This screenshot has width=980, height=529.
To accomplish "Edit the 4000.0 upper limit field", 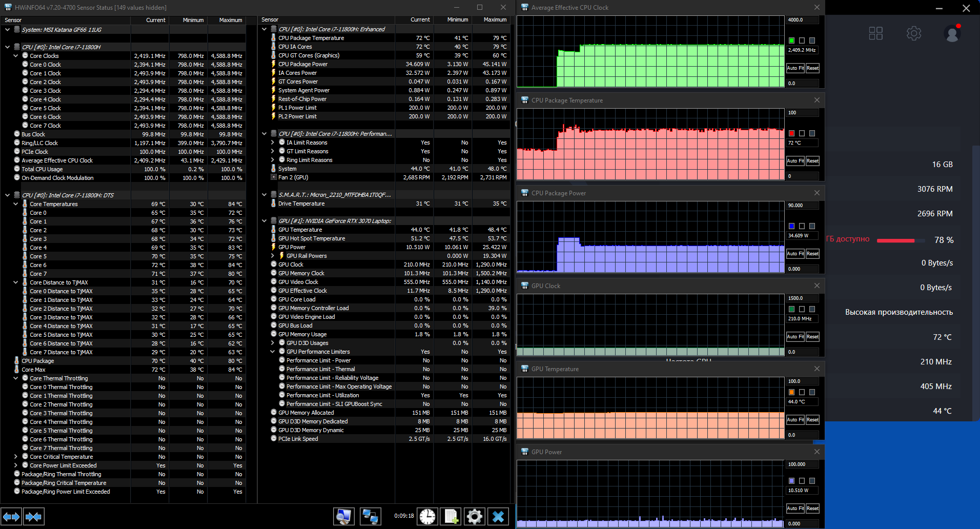I will [x=801, y=20].
